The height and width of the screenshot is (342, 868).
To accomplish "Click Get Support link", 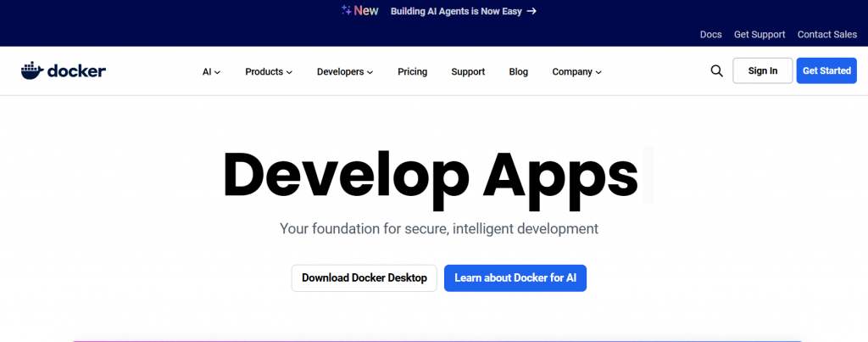I will click(759, 34).
